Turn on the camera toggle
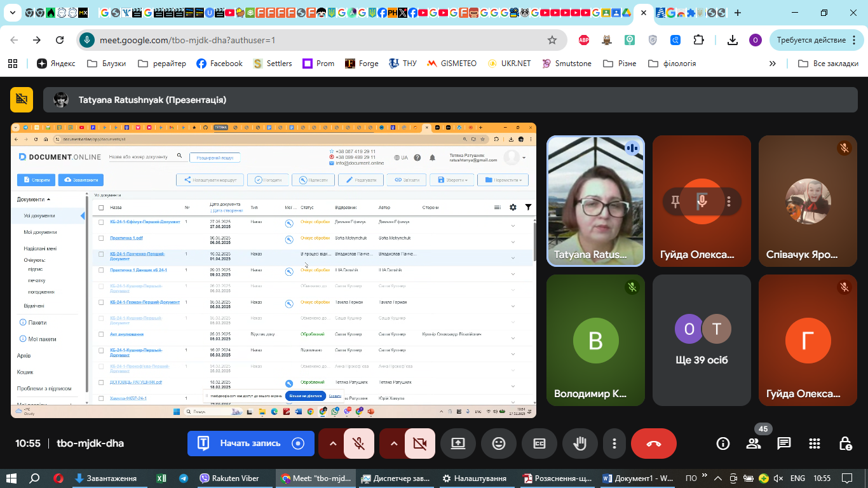The image size is (868, 488). 419,444
